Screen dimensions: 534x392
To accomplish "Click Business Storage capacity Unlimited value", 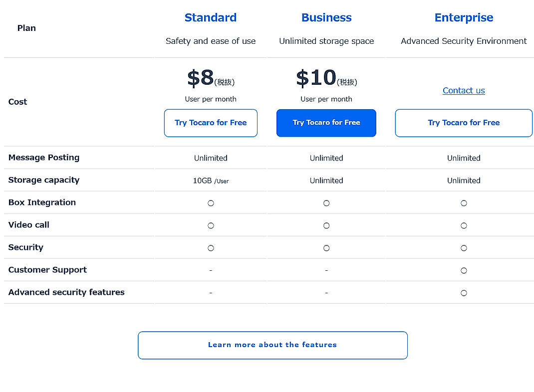I will click(x=326, y=181).
